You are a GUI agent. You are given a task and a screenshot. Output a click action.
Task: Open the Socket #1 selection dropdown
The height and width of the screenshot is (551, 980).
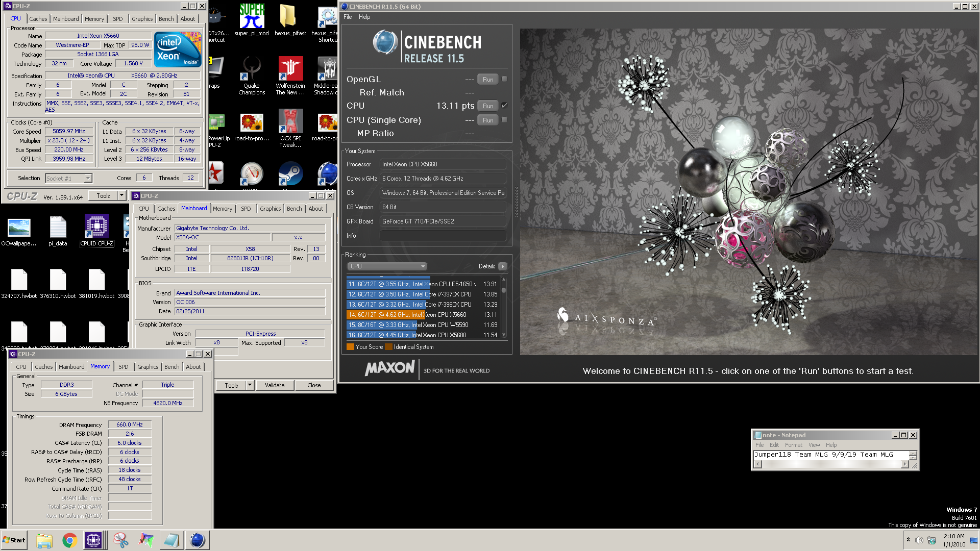point(88,178)
